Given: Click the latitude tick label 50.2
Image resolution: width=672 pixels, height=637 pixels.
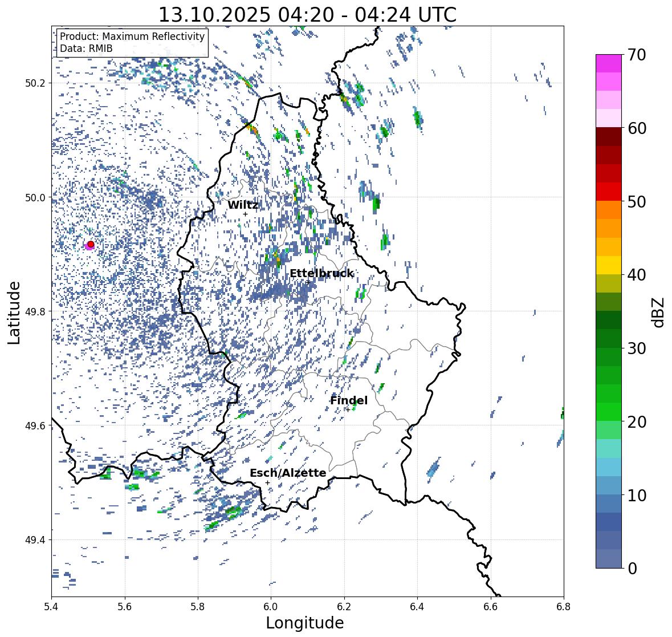Looking at the screenshot, I should pos(35,83).
